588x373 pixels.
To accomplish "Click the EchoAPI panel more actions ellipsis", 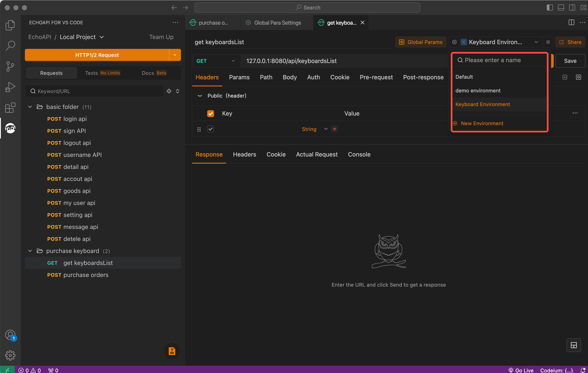I will click(x=175, y=23).
